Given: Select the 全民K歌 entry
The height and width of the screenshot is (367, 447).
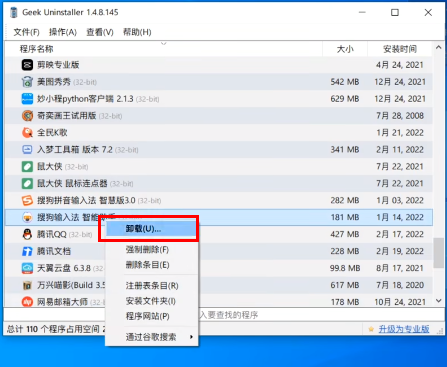Looking at the screenshot, I should click(x=52, y=133).
